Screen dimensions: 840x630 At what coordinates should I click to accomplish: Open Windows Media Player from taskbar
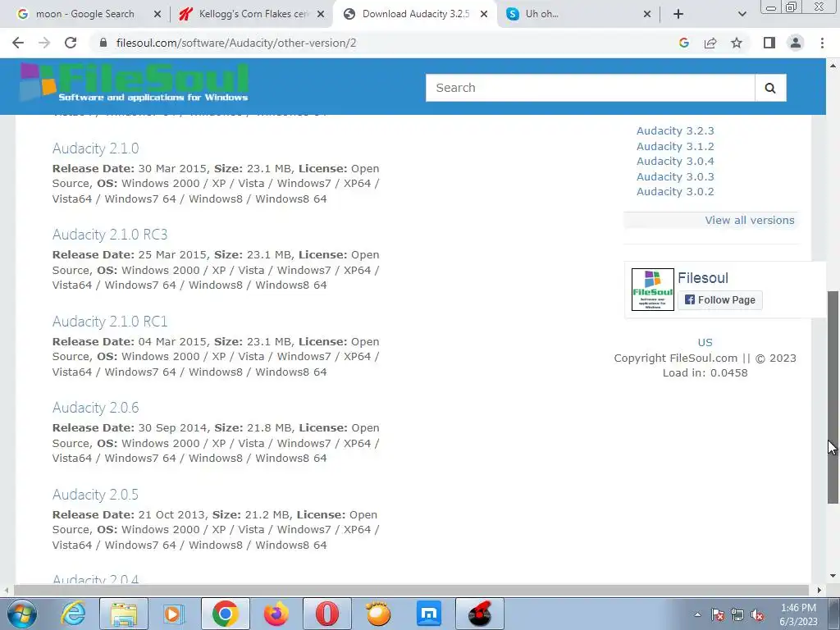(x=174, y=614)
